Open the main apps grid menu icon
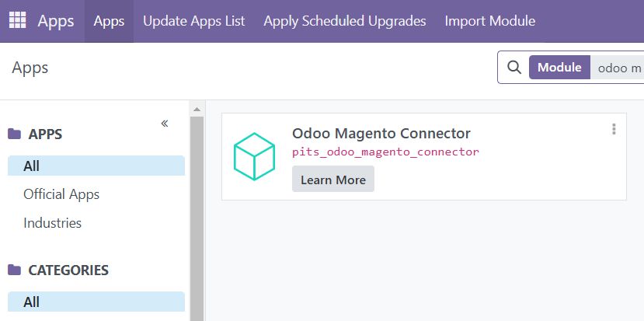This screenshot has height=321, width=644. (x=17, y=20)
